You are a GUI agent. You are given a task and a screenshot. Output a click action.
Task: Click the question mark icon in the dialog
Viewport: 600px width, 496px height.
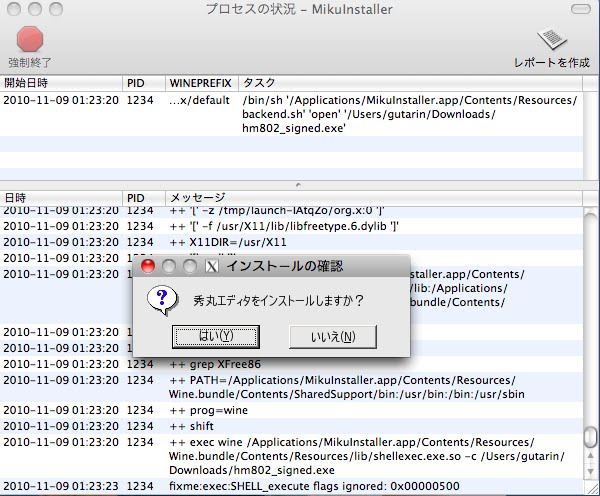point(163,300)
